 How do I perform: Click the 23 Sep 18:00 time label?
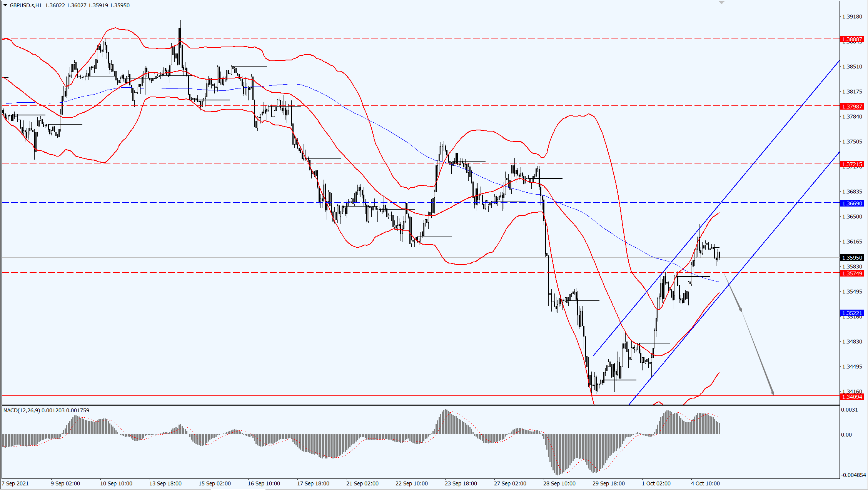[461, 483]
